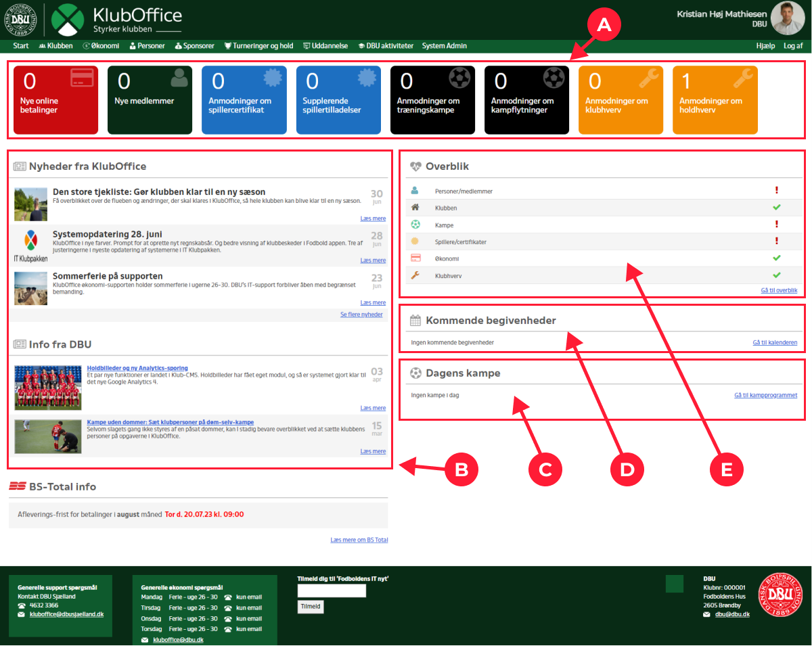Click the dbu@dbu.dk email link

[731, 614]
